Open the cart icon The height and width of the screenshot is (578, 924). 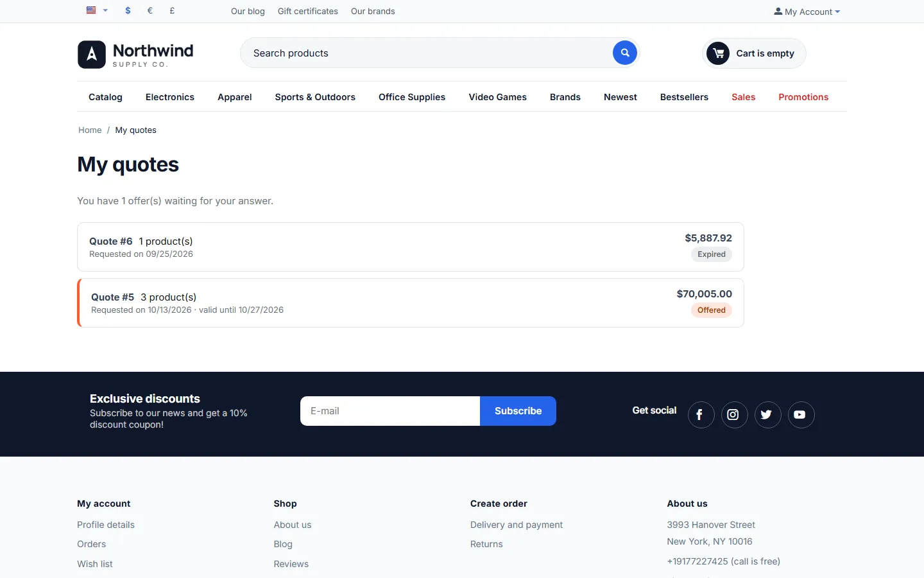[x=718, y=53]
